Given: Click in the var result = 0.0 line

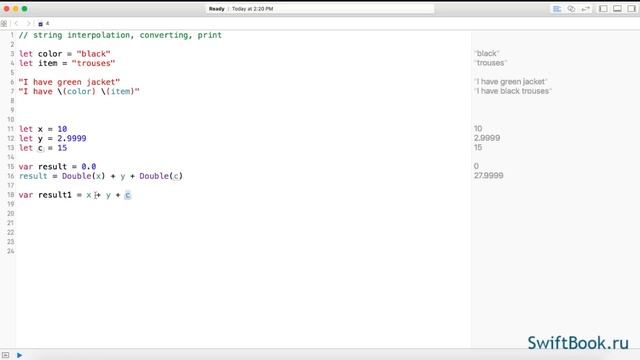Looking at the screenshot, I should point(58,167).
